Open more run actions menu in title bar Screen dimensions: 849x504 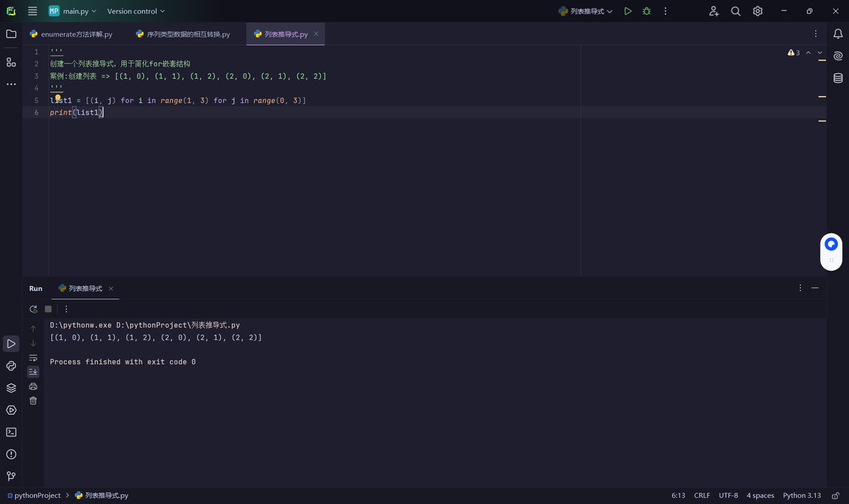(x=665, y=11)
